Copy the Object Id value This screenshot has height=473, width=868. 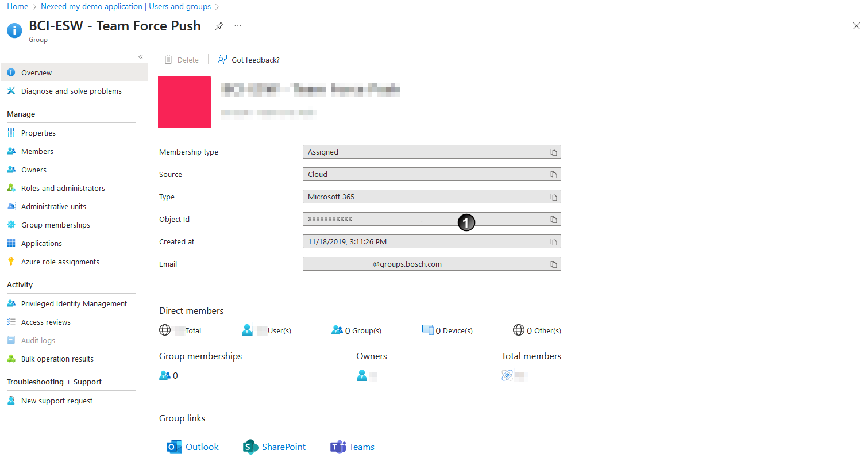coord(553,219)
